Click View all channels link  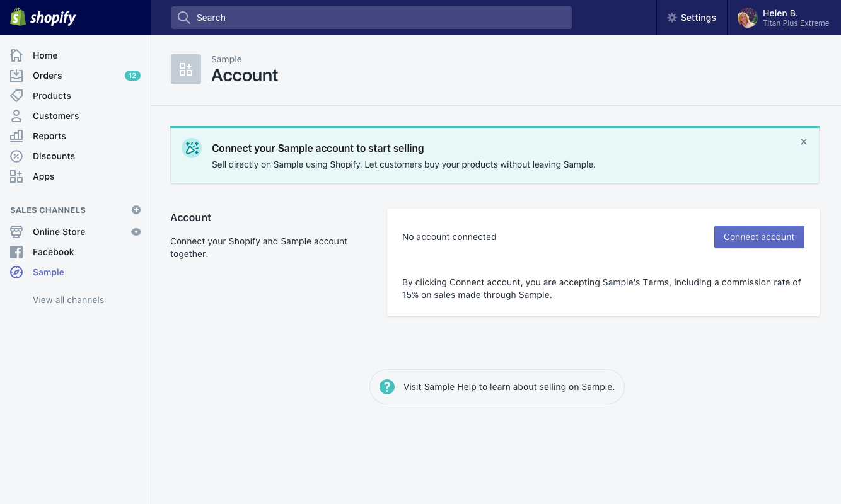pos(68,300)
